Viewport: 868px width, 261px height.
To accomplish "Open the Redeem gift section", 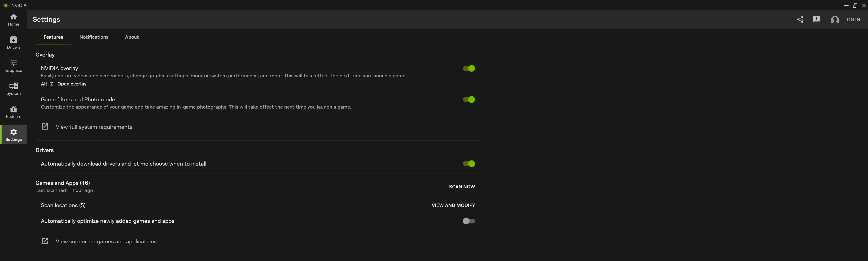I will 14,112.
